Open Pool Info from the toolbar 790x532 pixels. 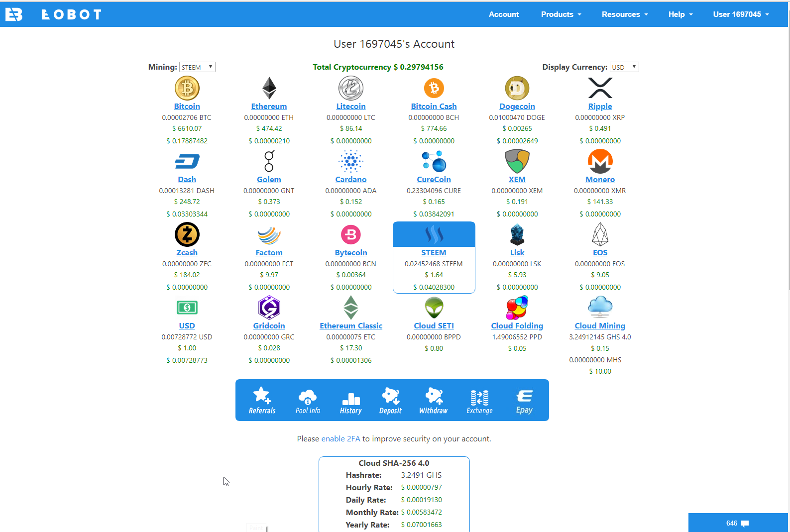point(308,402)
